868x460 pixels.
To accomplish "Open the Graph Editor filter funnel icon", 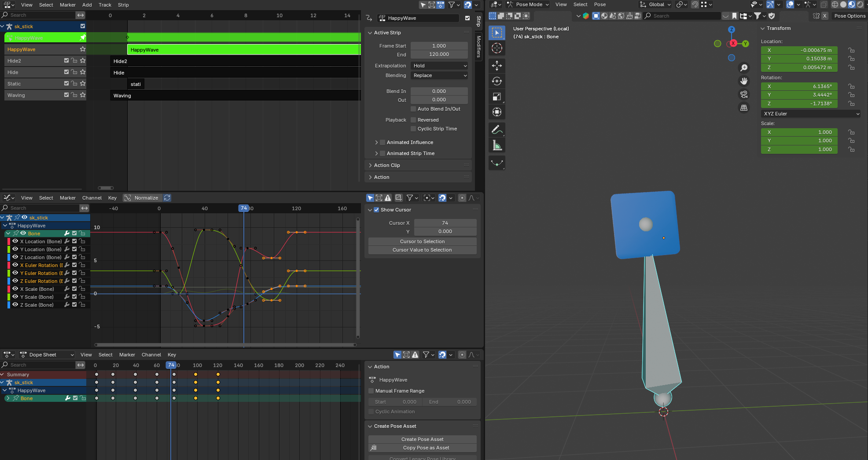I will point(410,198).
